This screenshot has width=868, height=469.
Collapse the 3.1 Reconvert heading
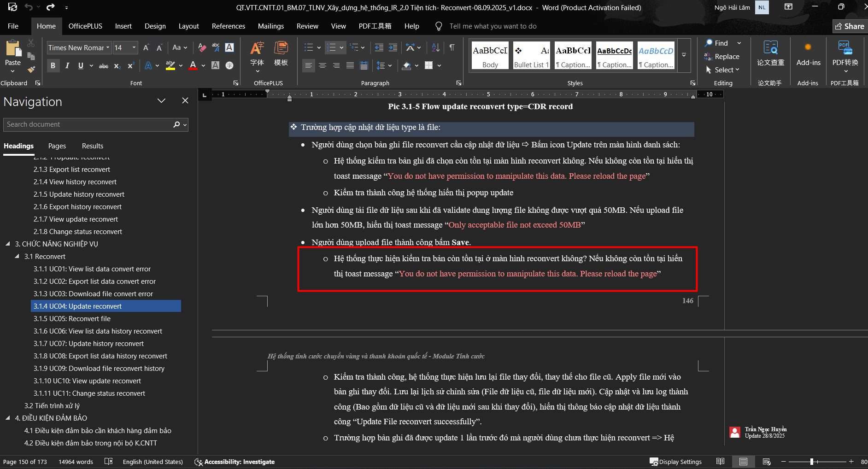pos(17,256)
